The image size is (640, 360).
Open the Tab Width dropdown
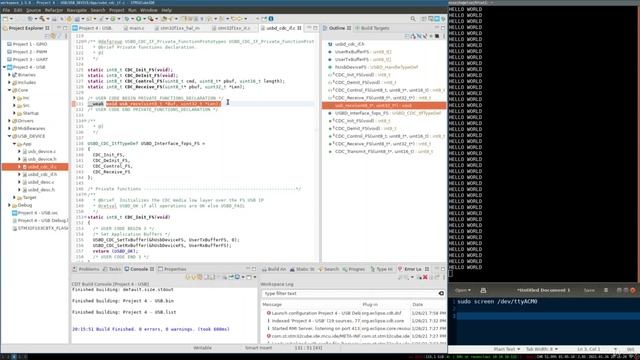(x=541, y=349)
